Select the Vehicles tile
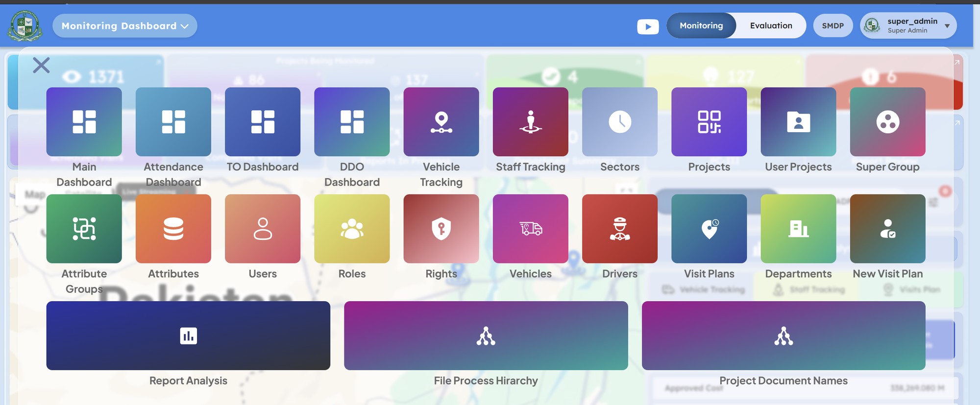 (x=531, y=229)
